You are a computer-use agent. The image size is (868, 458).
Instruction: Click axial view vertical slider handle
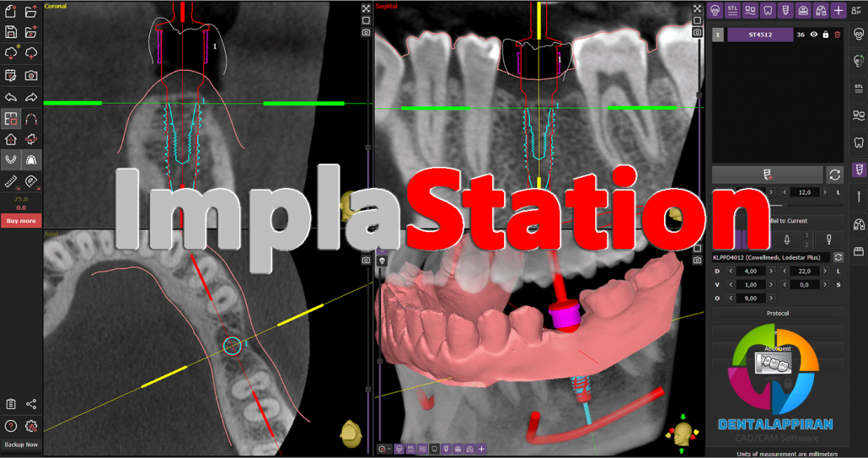[x=368, y=390]
